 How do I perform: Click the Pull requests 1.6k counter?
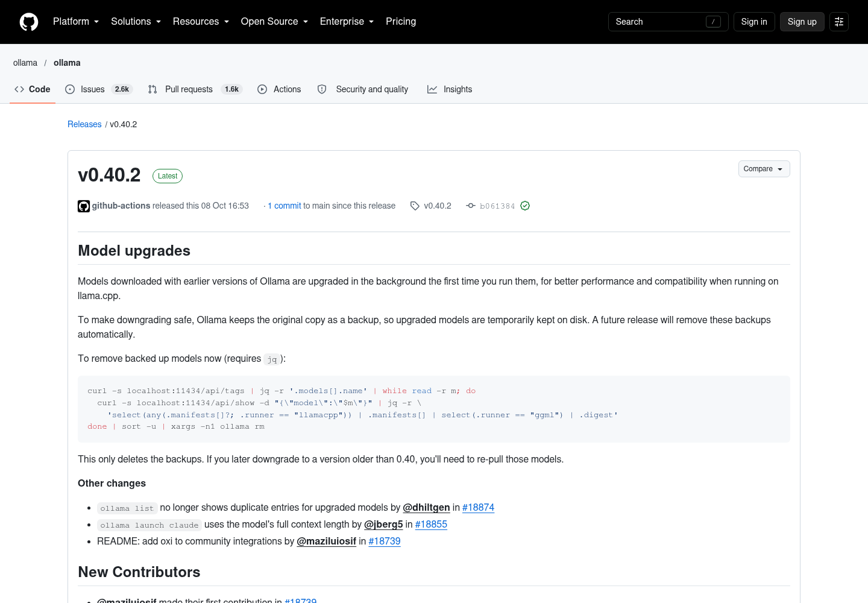tap(232, 89)
